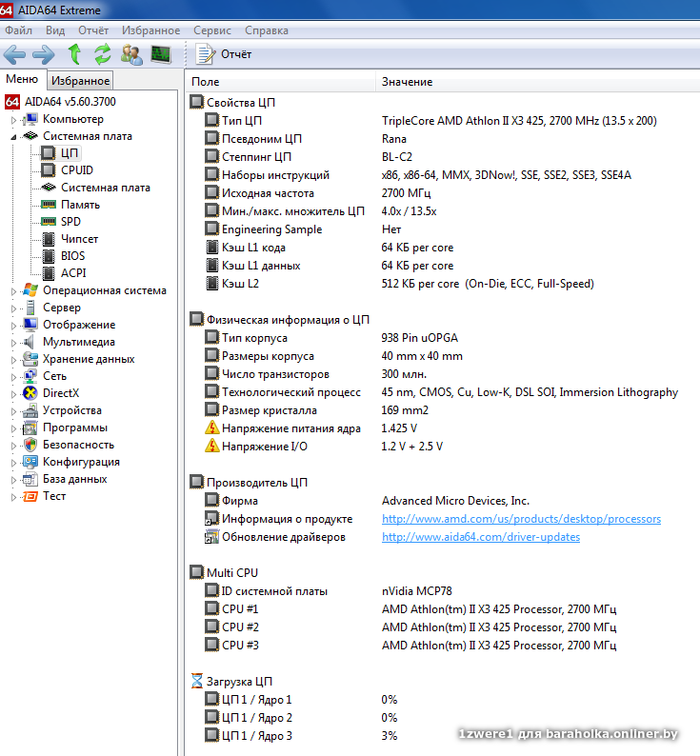Click the Отчёт report toolbar button
Image resolution: width=700 pixels, height=756 pixels.
[x=224, y=54]
